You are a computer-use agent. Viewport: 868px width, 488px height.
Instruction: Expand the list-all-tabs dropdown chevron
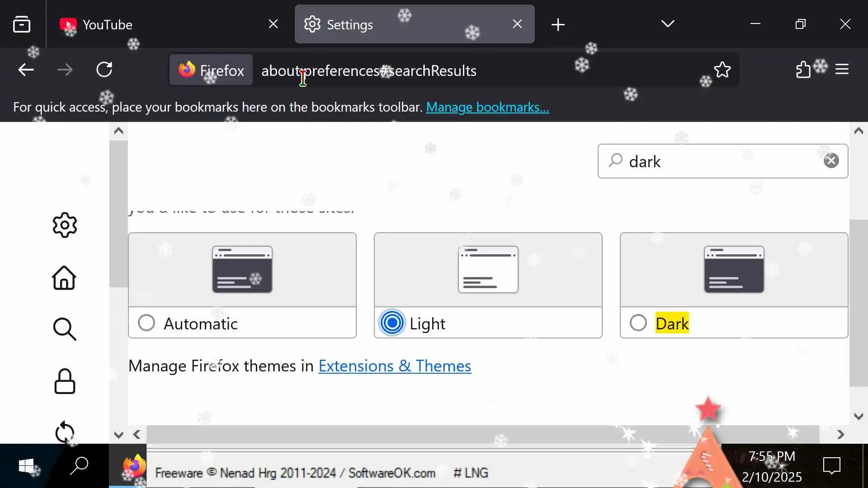668,24
